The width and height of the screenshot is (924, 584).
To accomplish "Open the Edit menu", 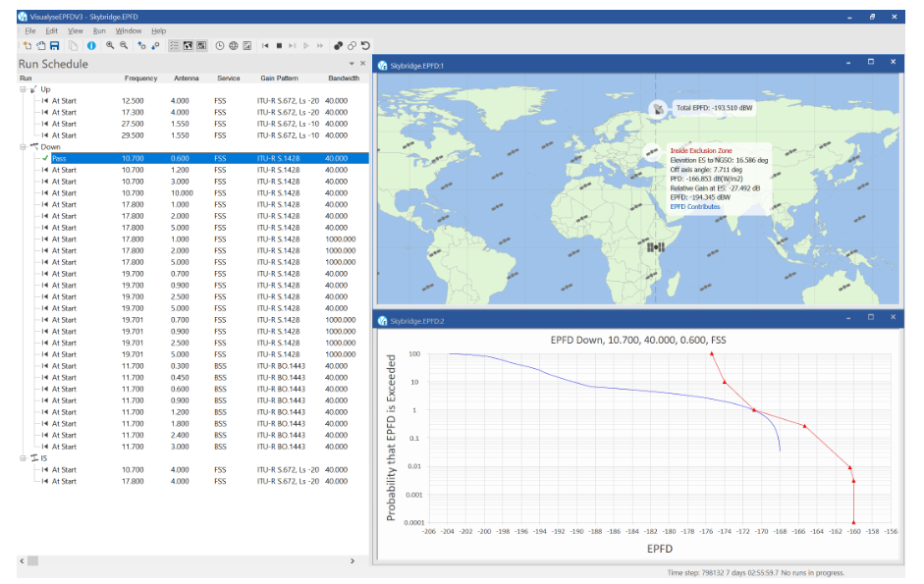I will tap(52, 30).
